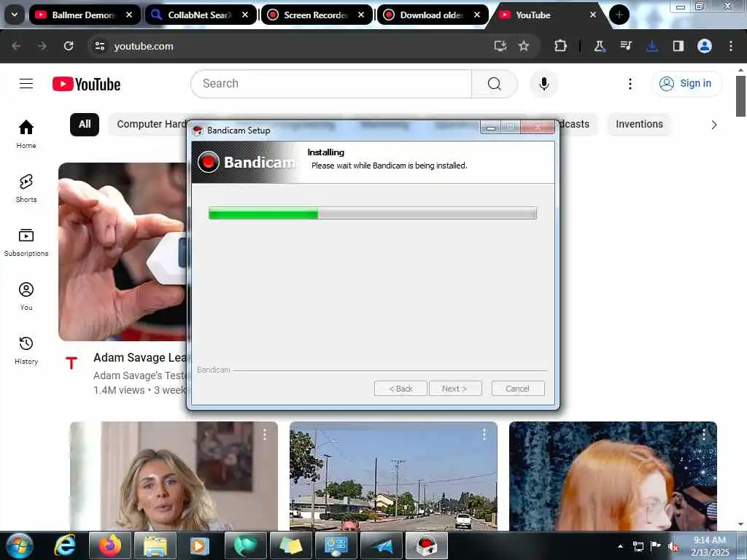Open the YouTube hamburger guide menu
The height and width of the screenshot is (560, 747).
(26, 84)
